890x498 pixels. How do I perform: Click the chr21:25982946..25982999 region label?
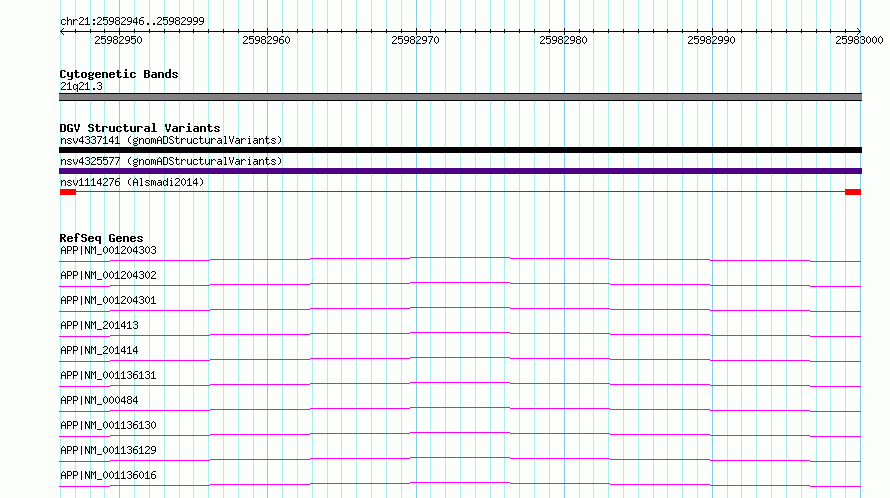point(132,21)
